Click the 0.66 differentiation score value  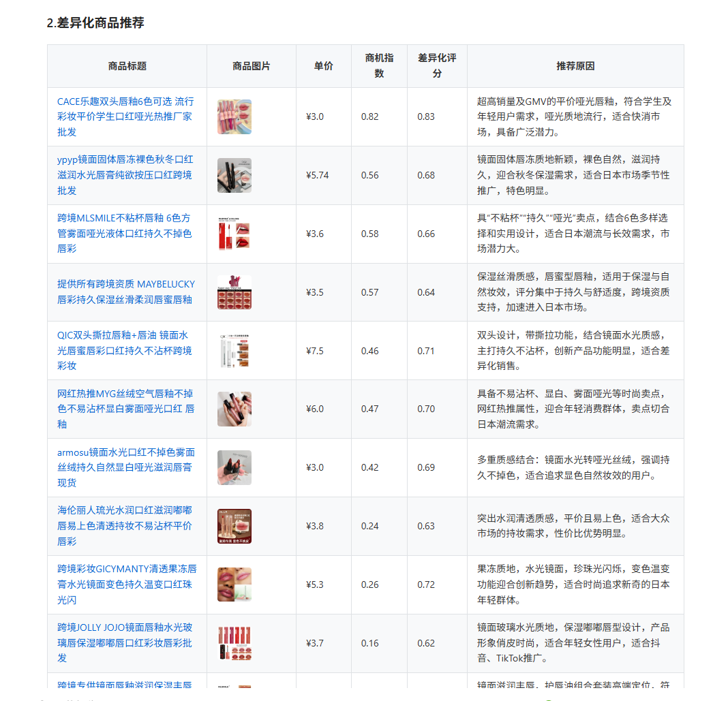tap(426, 234)
